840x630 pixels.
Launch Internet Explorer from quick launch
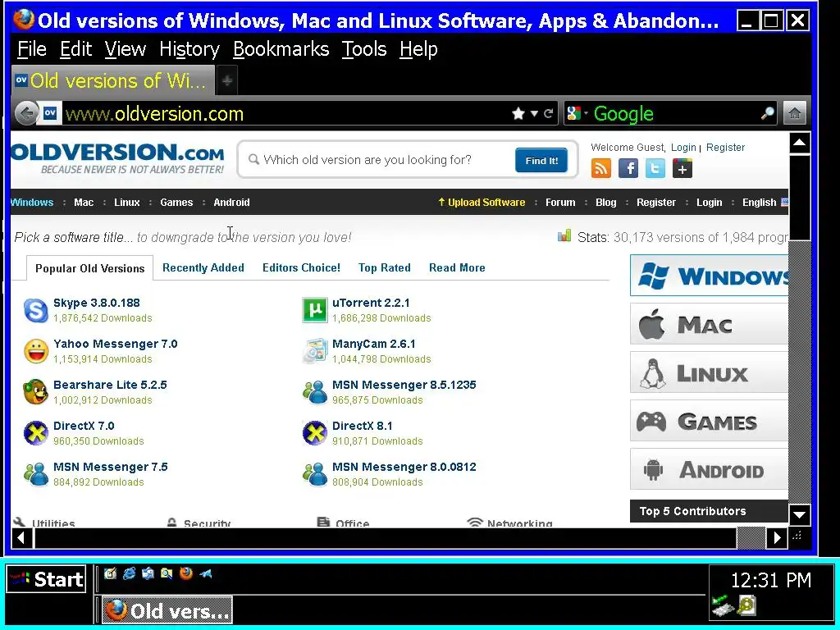coord(129,573)
